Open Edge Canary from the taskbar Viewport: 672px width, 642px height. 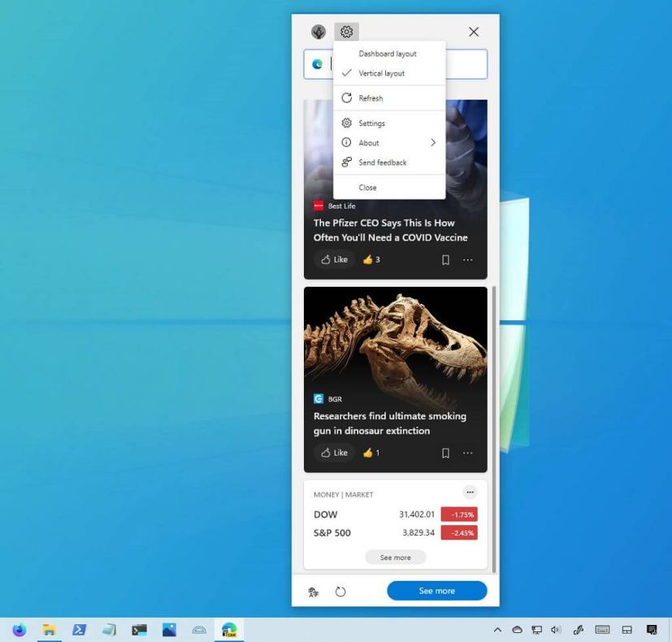229,630
